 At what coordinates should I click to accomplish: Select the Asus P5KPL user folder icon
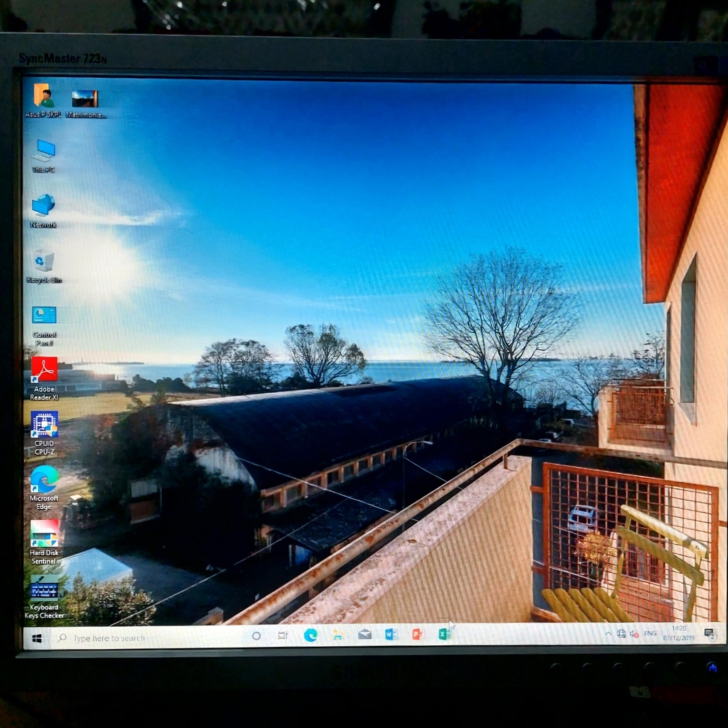point(44,101)
